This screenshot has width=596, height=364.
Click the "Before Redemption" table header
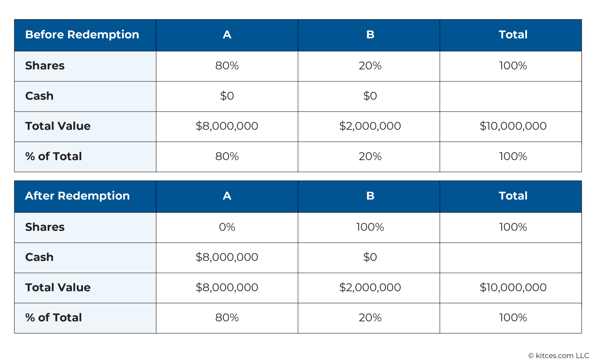82,35
